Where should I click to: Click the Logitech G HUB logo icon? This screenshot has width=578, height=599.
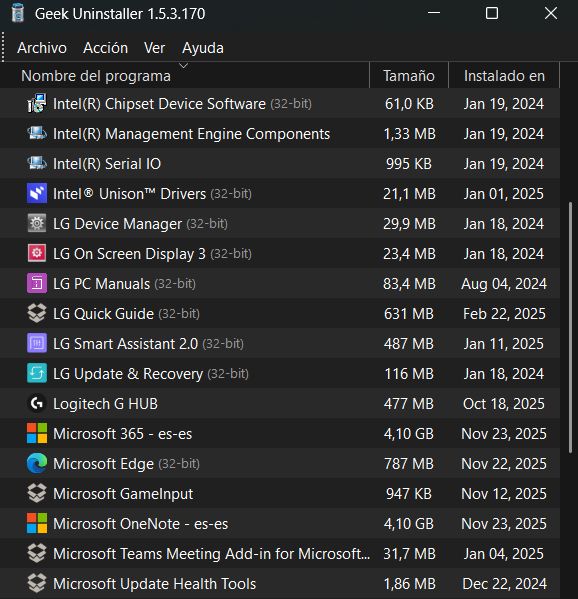click(x=37, y=403)
